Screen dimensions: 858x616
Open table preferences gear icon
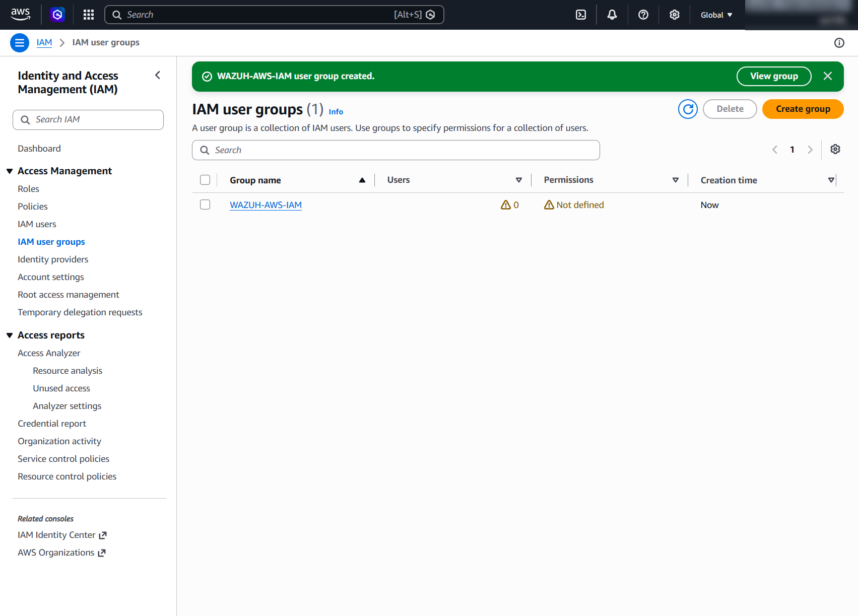835,150
